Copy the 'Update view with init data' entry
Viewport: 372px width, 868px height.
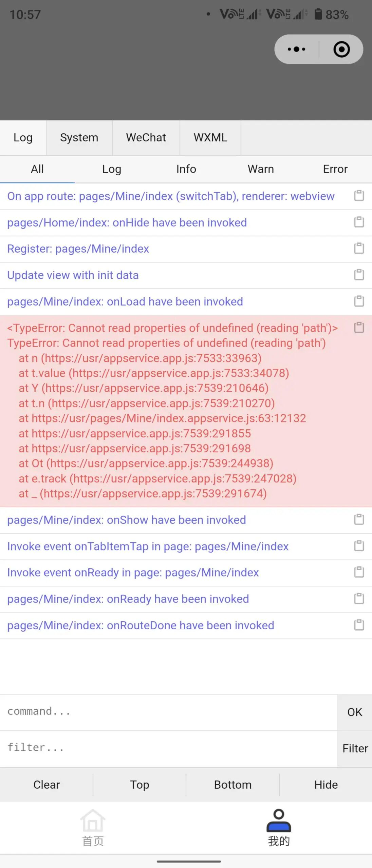click(359, 275)
